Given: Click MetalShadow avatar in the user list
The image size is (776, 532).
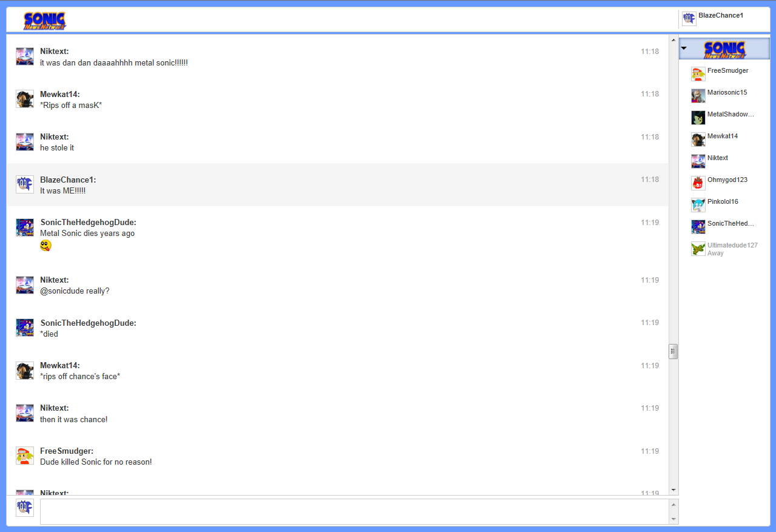Looking at the screenshot, I should 698,118.
